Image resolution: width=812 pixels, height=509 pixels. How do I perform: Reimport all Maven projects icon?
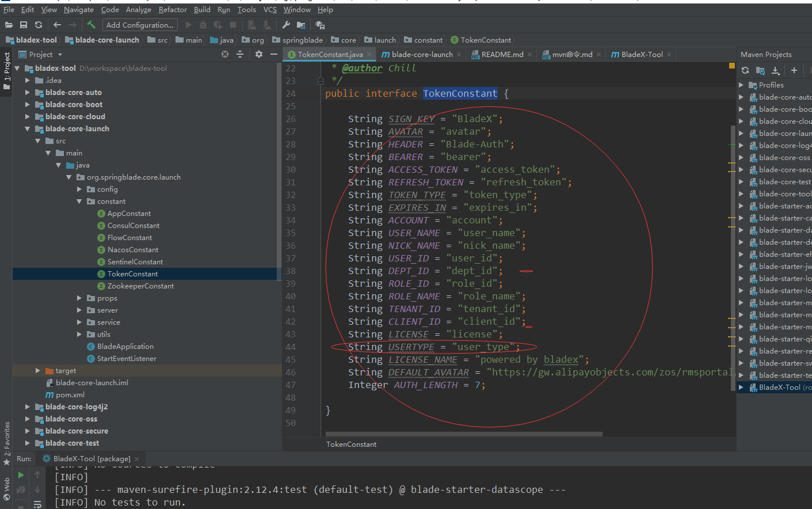click(x=745, y=70)
